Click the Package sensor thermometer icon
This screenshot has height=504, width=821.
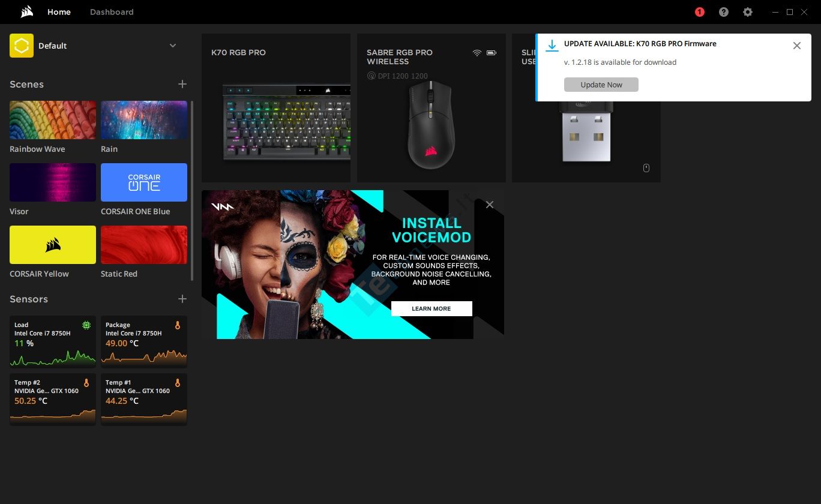click(178, 325)
